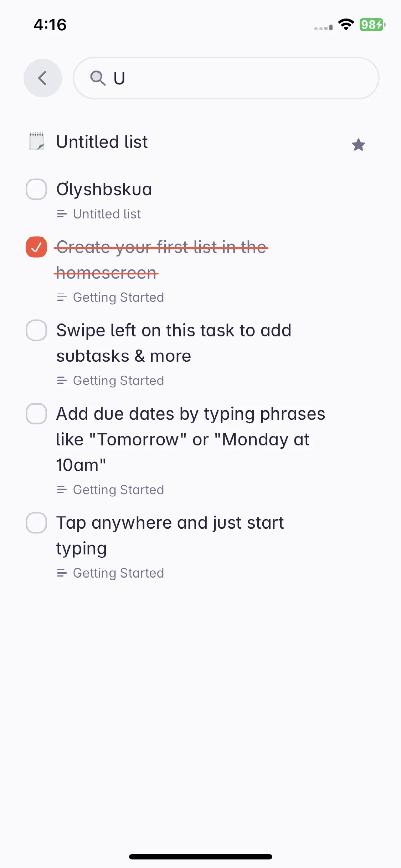Open the Olyshbskua task
Image resolution: width=401 pixels, height=868 pixels.
pos(104,189)
